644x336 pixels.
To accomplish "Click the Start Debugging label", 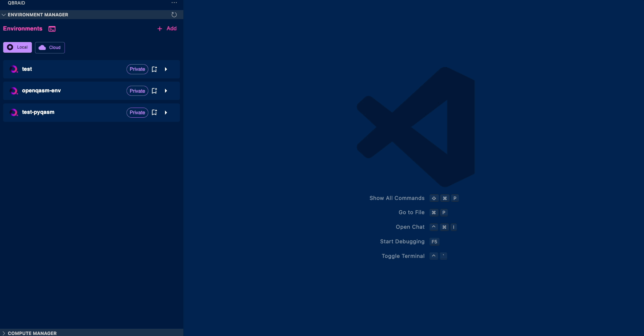I will pyautogui.click(x=402, y=241).
